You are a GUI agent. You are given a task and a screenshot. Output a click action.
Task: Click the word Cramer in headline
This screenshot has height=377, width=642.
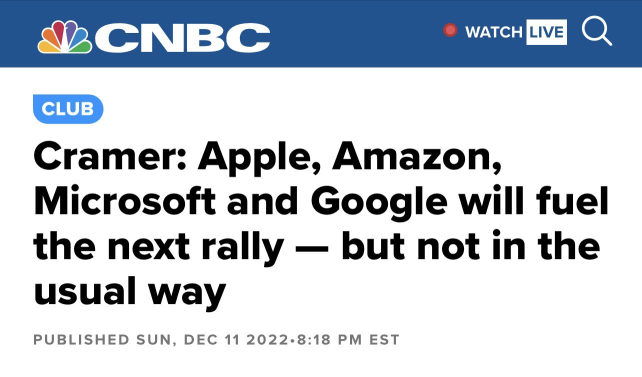pos(110,156)
